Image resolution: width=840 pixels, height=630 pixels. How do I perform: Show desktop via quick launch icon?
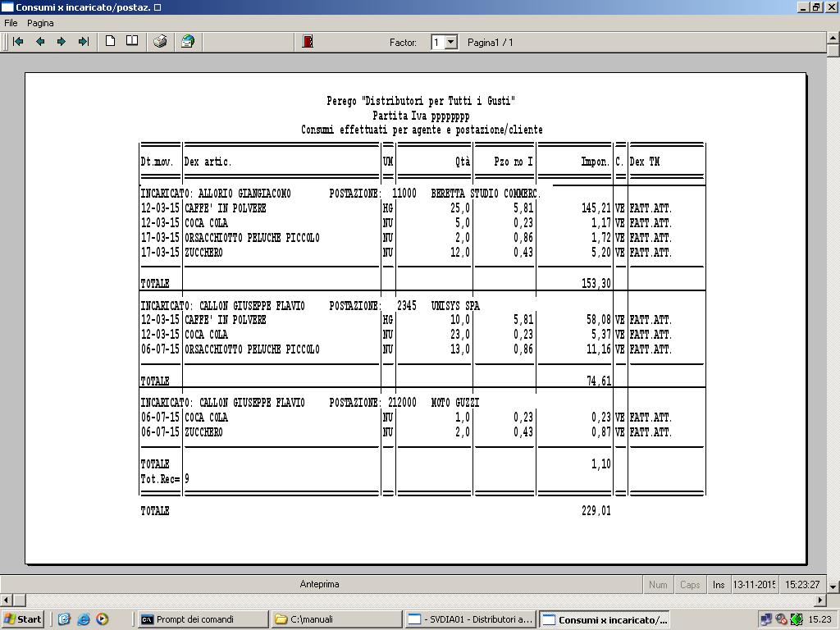(x=64, y=619)
